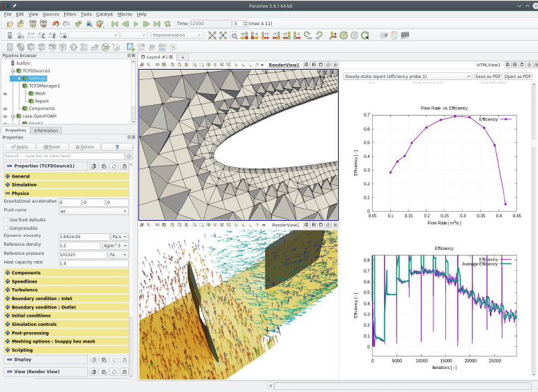
Task: Step to the next frame
Action: point(146,24)
